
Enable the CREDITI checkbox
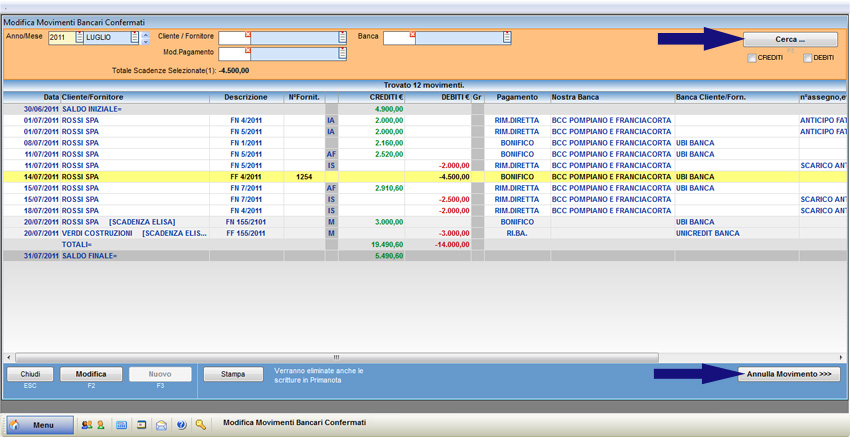pos(753,58)
